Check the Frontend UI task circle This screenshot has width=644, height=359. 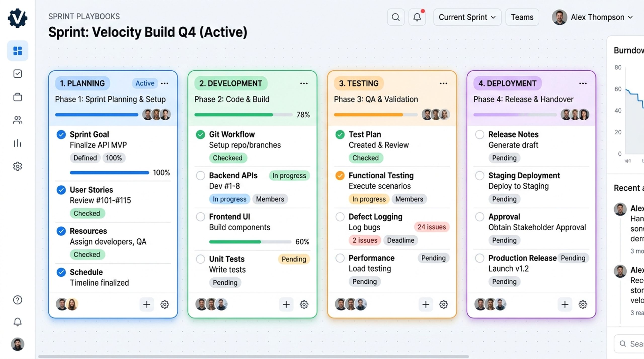point(200,217)
